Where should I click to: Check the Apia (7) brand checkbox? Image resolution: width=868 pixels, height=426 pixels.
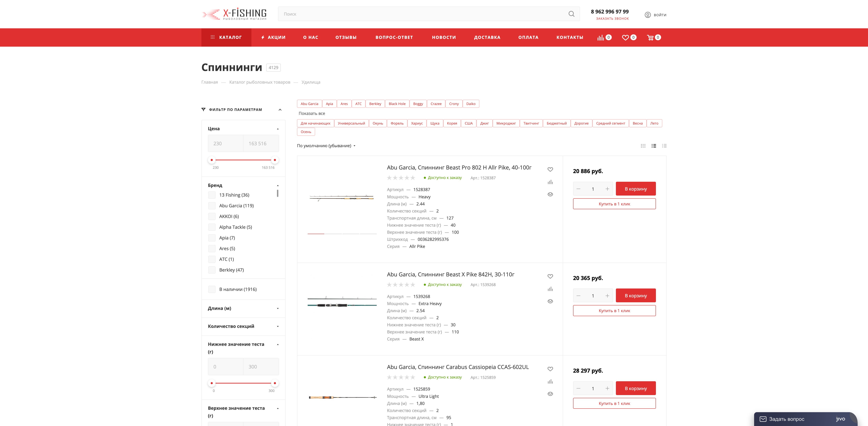(x=212, y=238)
